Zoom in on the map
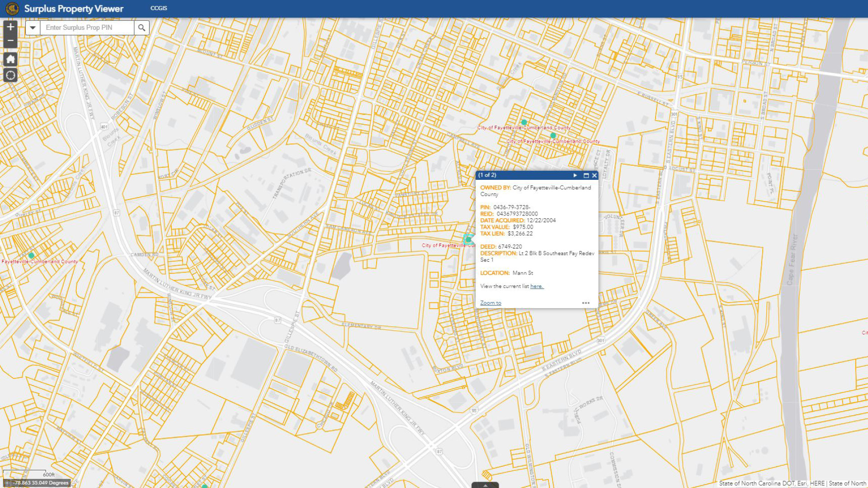Viewport: 868px width, 488px height. [x=10, y=27]
